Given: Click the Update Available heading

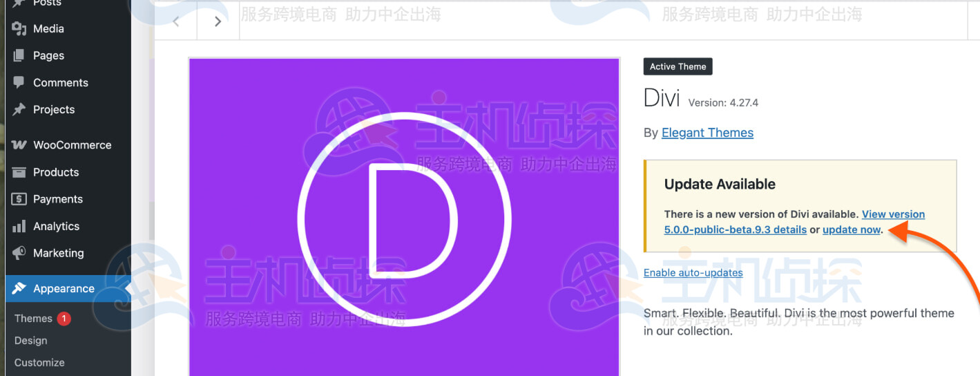Looking at the screenshot, I should (x=720, y=184).
